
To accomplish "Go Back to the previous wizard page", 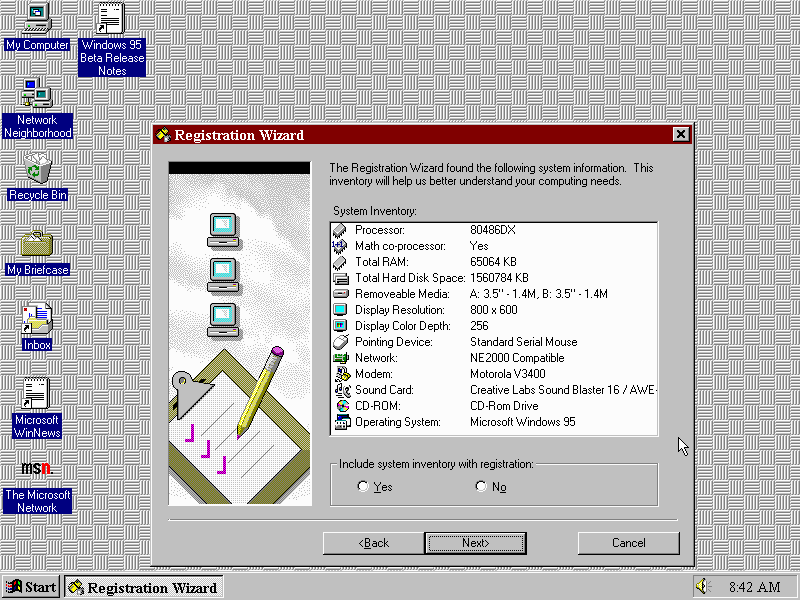I will (x=373, y=543).
